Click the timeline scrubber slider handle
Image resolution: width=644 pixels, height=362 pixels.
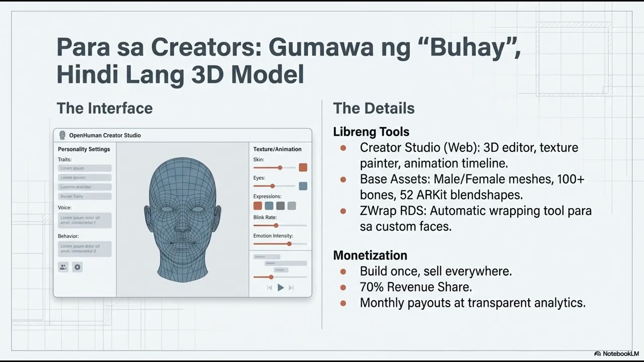(271, 277)
